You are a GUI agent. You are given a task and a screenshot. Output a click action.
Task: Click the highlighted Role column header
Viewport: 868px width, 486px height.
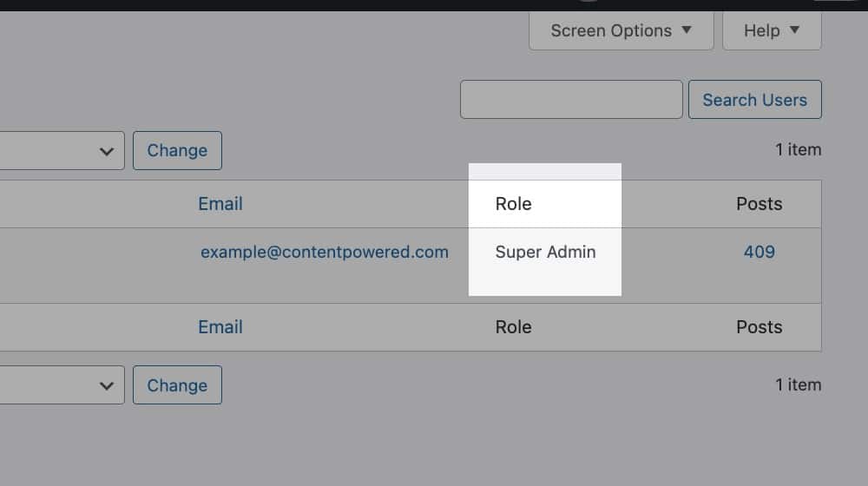513,204
